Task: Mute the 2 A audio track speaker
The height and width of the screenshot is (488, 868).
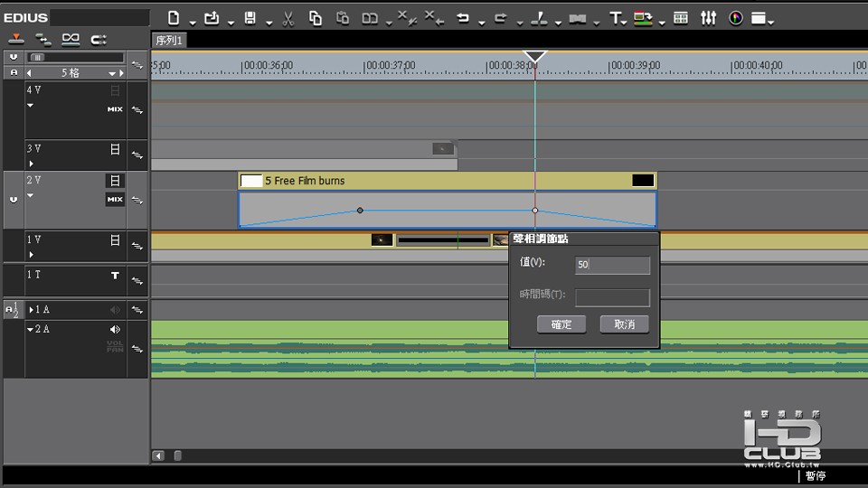Action: click(x=115, y=330)
